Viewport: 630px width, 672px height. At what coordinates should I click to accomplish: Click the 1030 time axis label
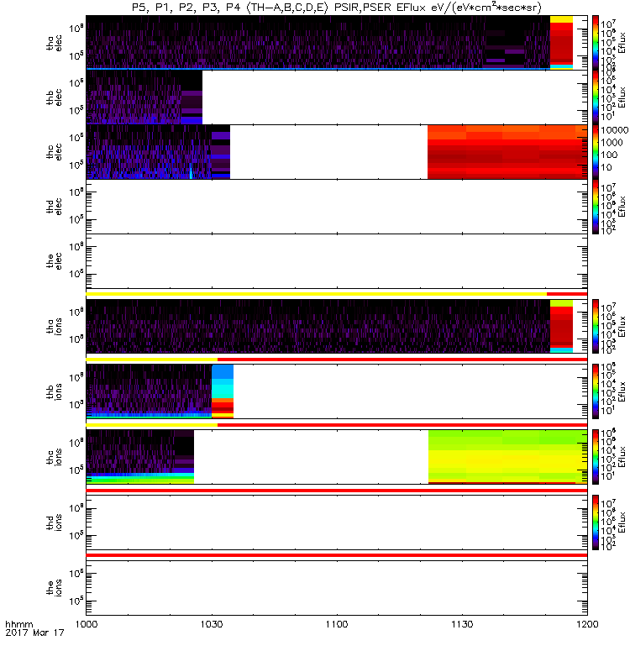coord(212,624)
